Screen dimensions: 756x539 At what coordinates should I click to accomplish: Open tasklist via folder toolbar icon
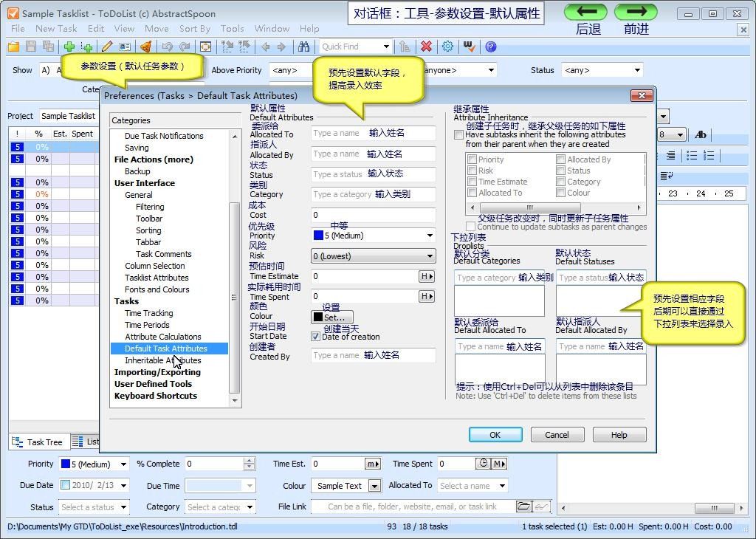(13, 47)
